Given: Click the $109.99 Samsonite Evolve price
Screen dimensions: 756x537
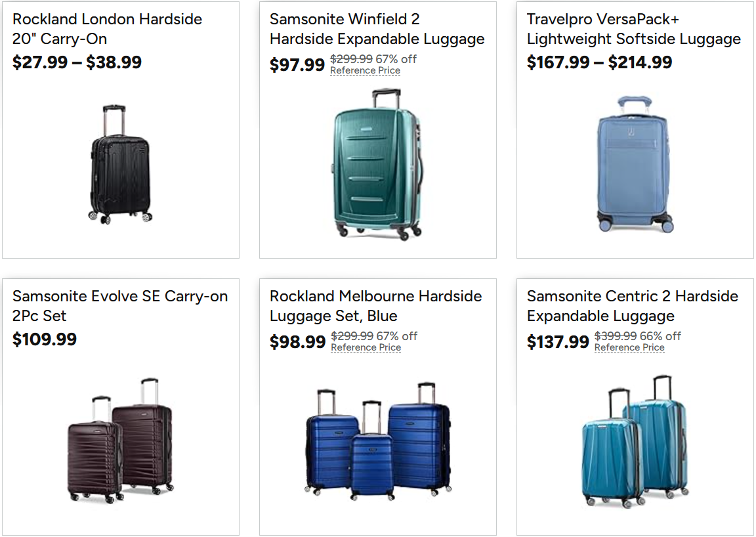Looking at the screenshot, I should [45, 339].
